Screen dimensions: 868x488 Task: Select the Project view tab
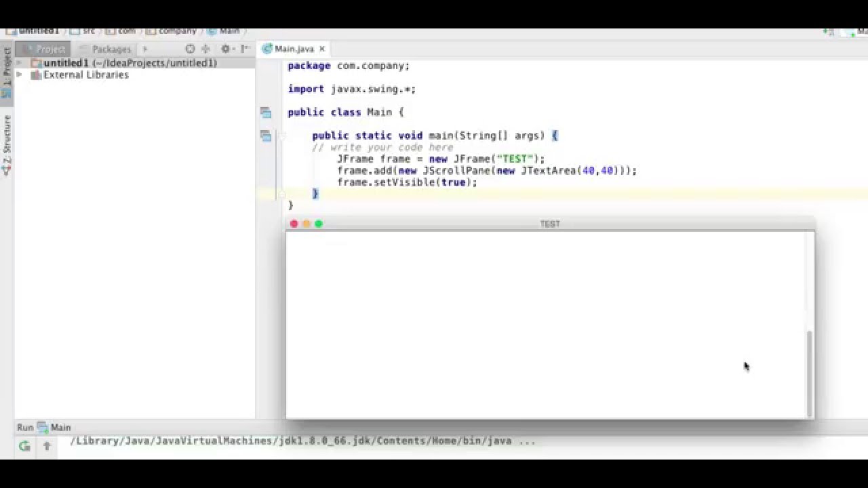pos(44,49)
